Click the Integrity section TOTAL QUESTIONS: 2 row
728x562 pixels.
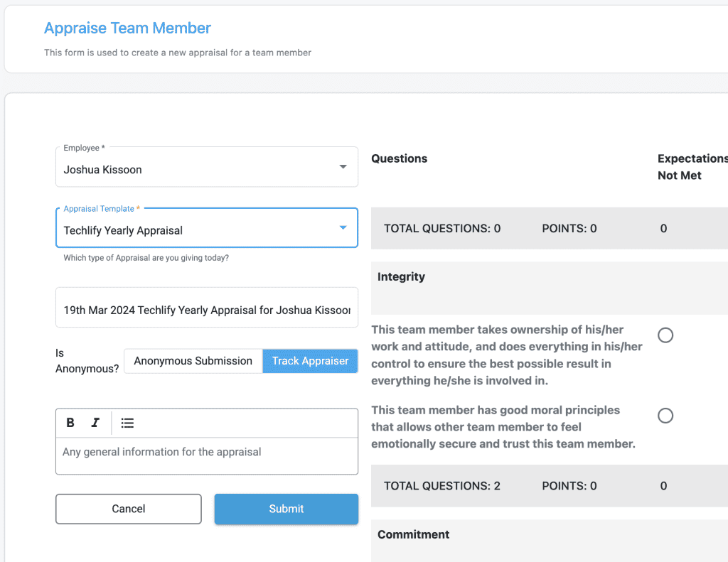click(442, 486)
